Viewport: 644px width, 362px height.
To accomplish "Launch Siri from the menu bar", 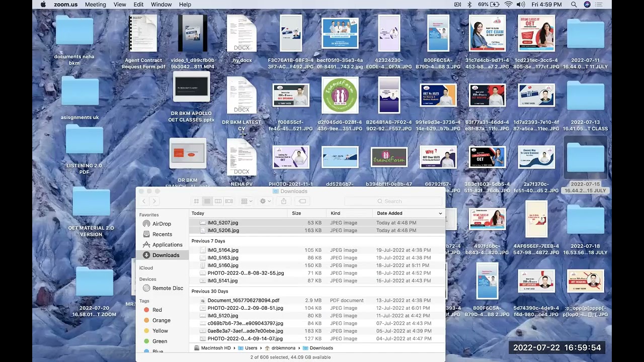I will [x=587, y=5].
